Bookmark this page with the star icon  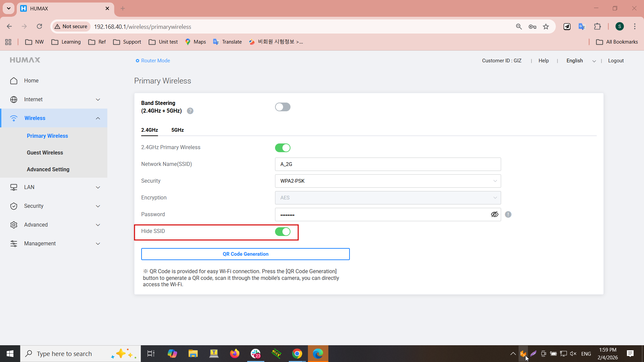click(x=546, y=26)
